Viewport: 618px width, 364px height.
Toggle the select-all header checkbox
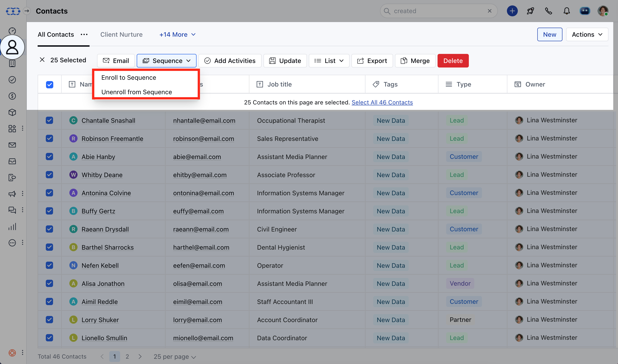pos(50,85)
